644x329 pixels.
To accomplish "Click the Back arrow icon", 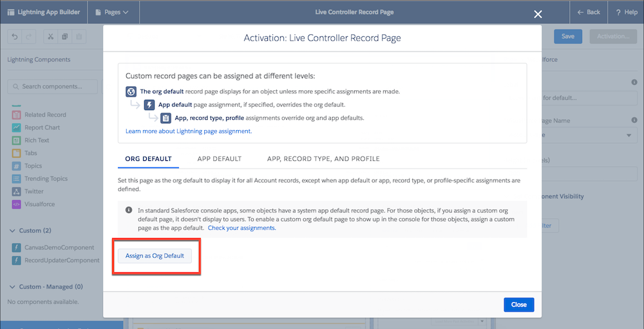I will tap(580, 12).
